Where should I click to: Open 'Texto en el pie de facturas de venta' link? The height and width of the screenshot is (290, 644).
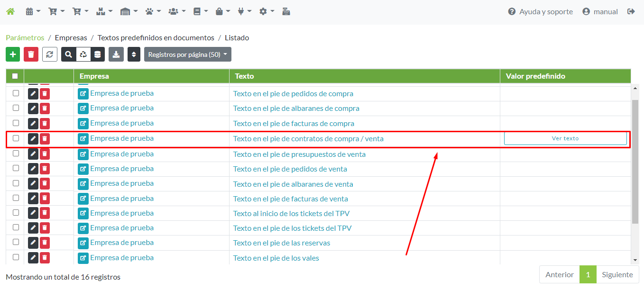click(x=290, y=199)
